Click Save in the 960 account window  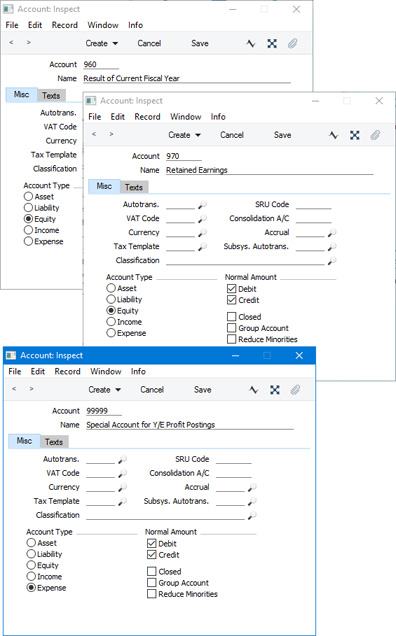coord(200,43)
